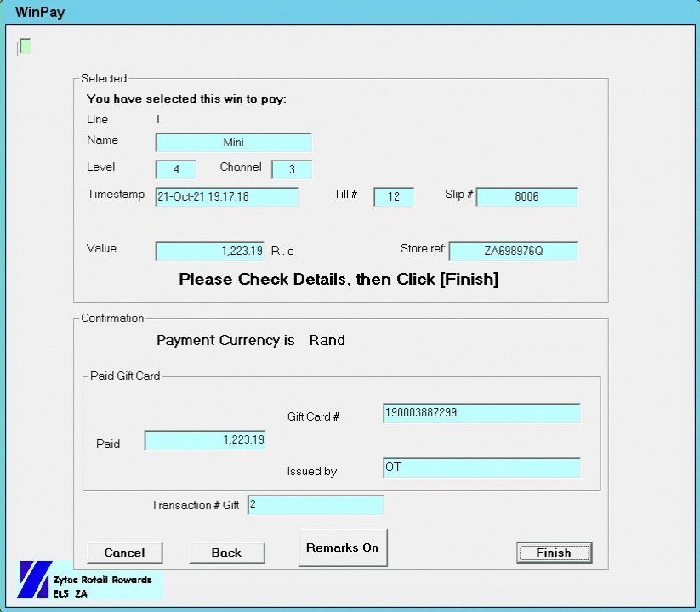This screenshot has width=700, height=612.
Task: Focus the Gift Card # input field
Action: click(x=481, y=413)
